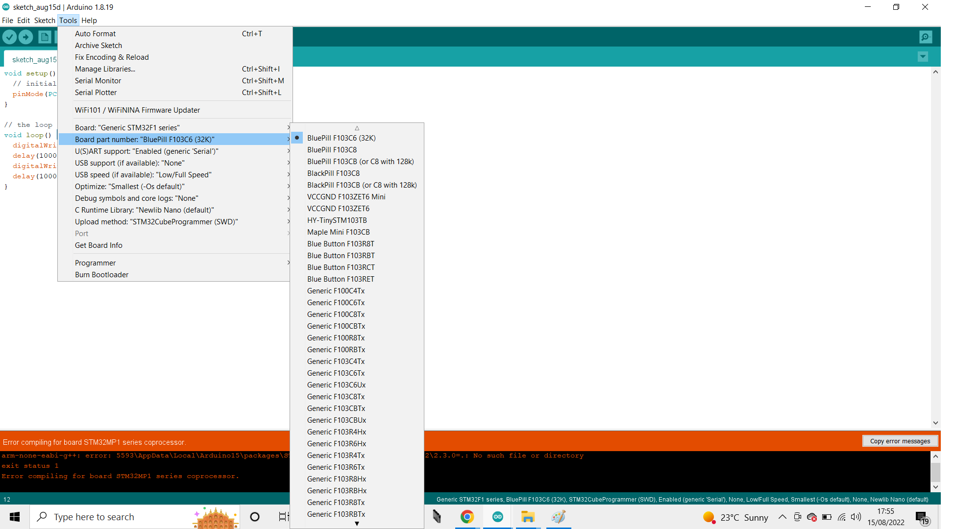The image size is (980, 529).
Task: Expand Upload method STM32CubeProgrammer submenu
Action: [175, 222]
